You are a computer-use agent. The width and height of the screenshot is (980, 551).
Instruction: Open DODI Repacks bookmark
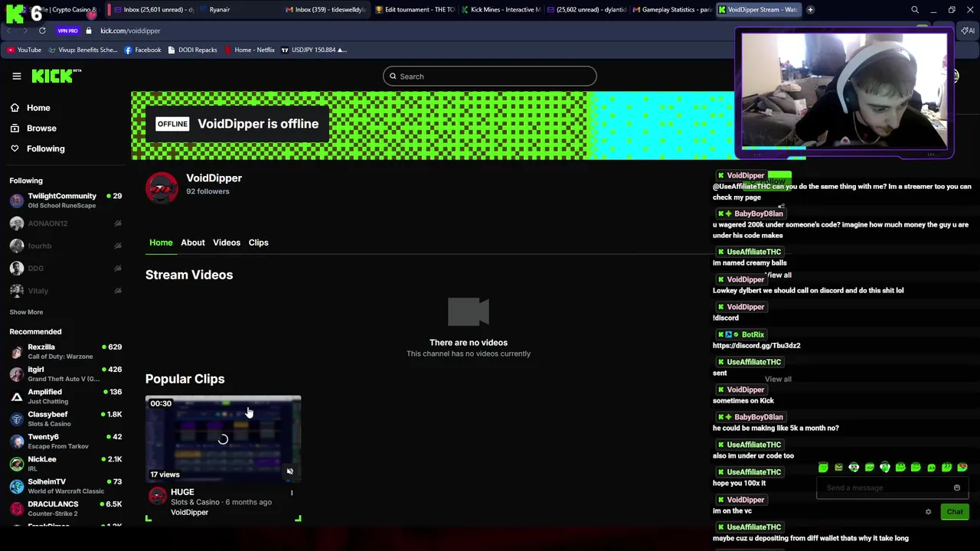[192, 50]
